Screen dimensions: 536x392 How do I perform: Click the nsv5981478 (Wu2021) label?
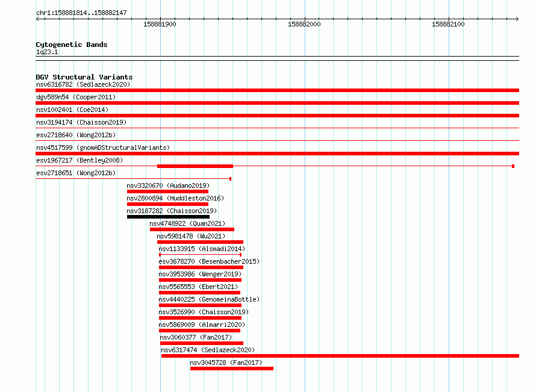point(191,236)
